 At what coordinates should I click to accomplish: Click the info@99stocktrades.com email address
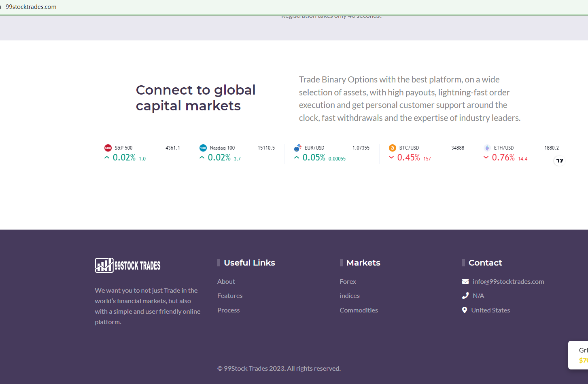pyautogui.click(x=508, y=281)
